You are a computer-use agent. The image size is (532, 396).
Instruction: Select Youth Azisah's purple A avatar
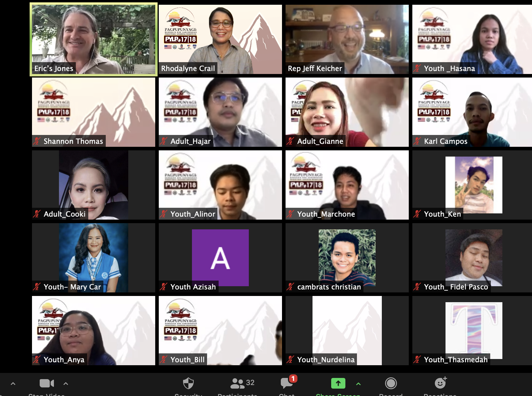[220, 257]
